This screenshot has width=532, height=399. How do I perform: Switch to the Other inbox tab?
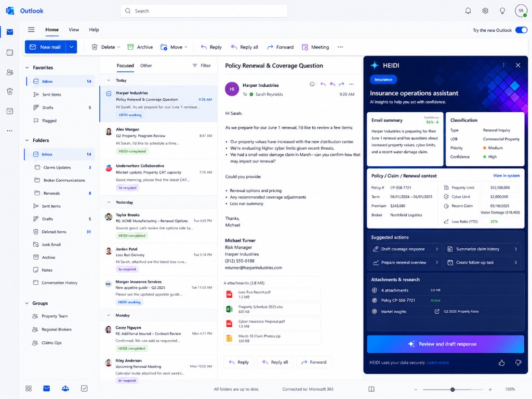click(146, 65)
